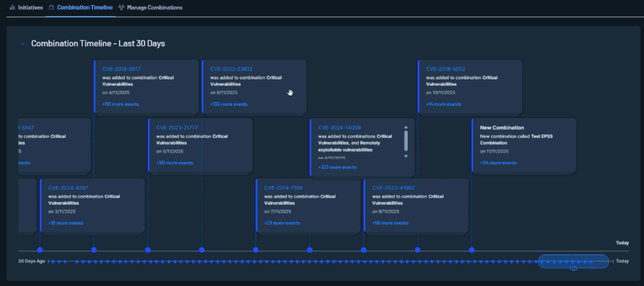Click the Initiatives tab icon

tap(13, 8)
